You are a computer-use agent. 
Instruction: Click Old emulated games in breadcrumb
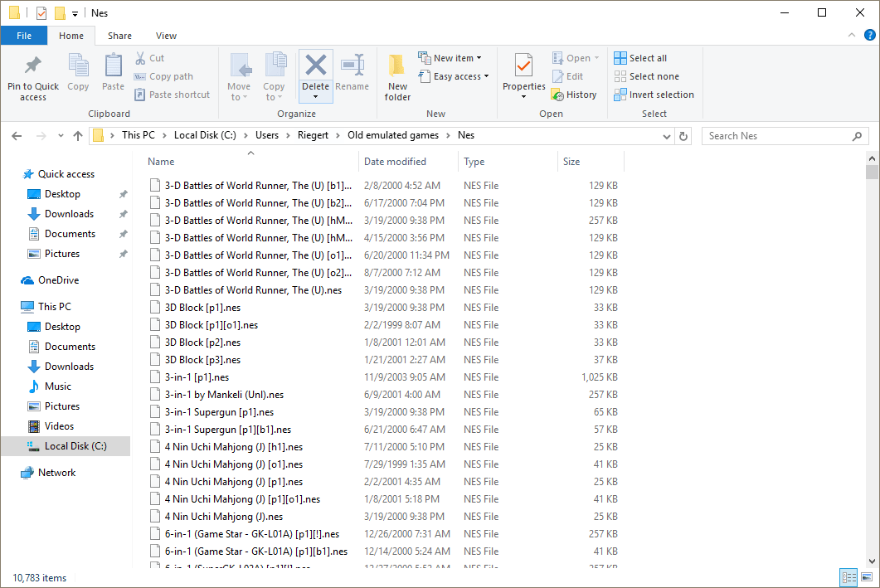coord(393,135)
